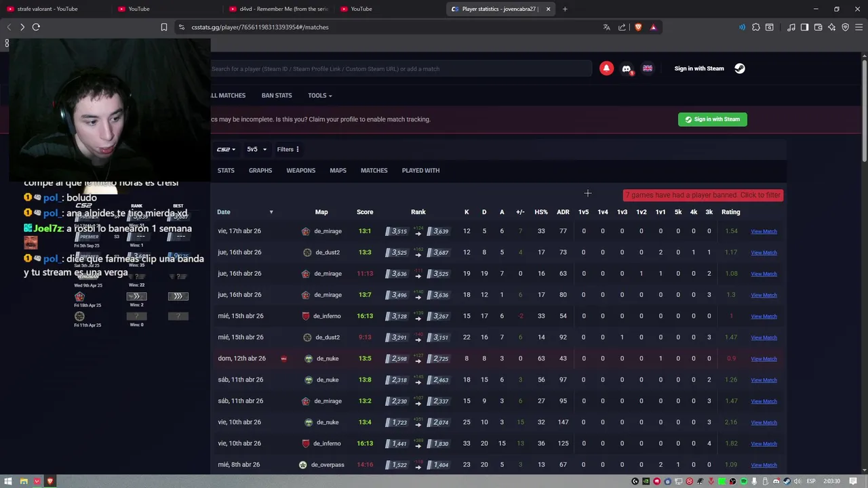Sort table by Score column header
This screenshot has height=488, width=868.
click(x=365, y=212)
